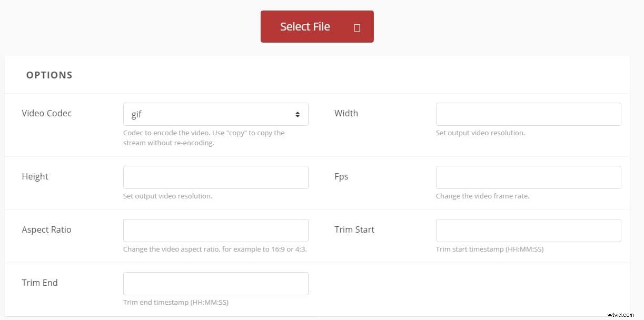This screenshot has width=644, height=320.
Task: Click the Trim Start label
Action: (354, 229)
